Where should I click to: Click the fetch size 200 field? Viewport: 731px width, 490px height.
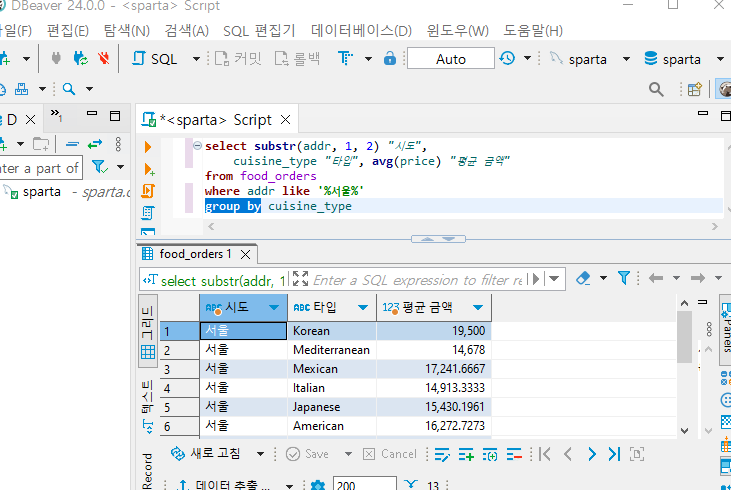pyautogui.click(x=365, y=485)
